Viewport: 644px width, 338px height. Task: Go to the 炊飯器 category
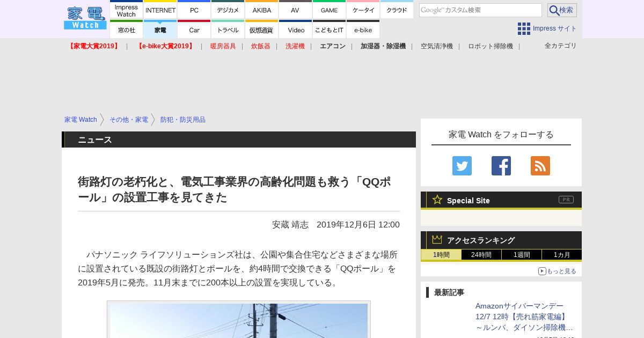point(261,46)
